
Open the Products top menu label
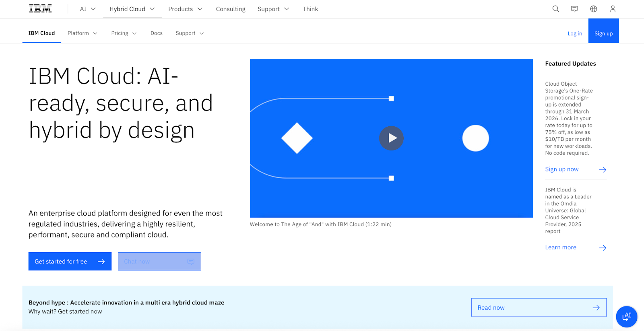point(180,9)
